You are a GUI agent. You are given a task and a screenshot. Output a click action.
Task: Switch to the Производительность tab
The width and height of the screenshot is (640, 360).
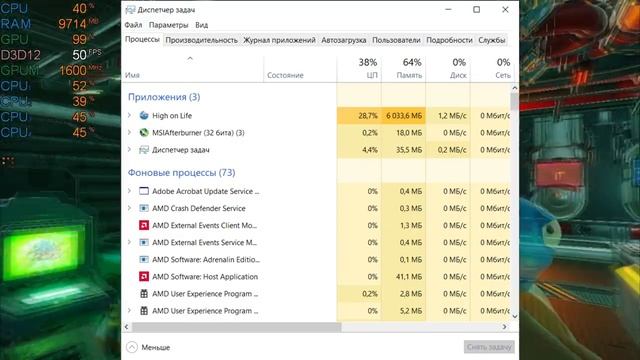coord(201,40)
